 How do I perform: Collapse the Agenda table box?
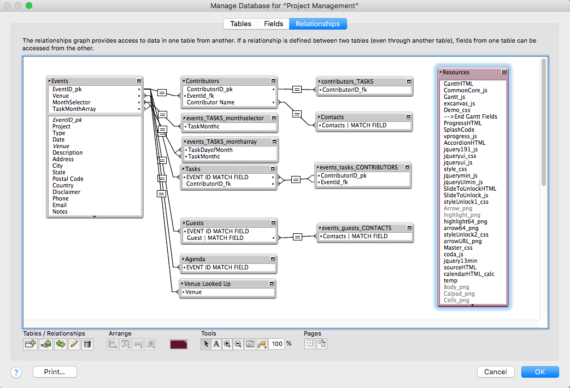(x=273, y=259)
